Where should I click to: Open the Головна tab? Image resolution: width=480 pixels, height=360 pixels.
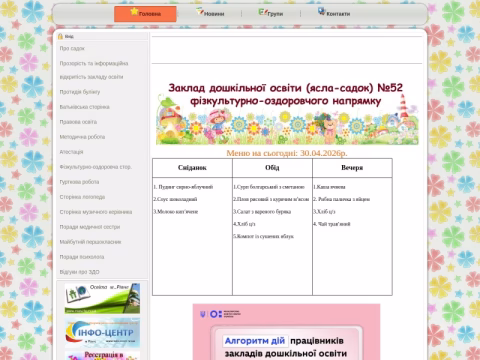tap(145, 14)
